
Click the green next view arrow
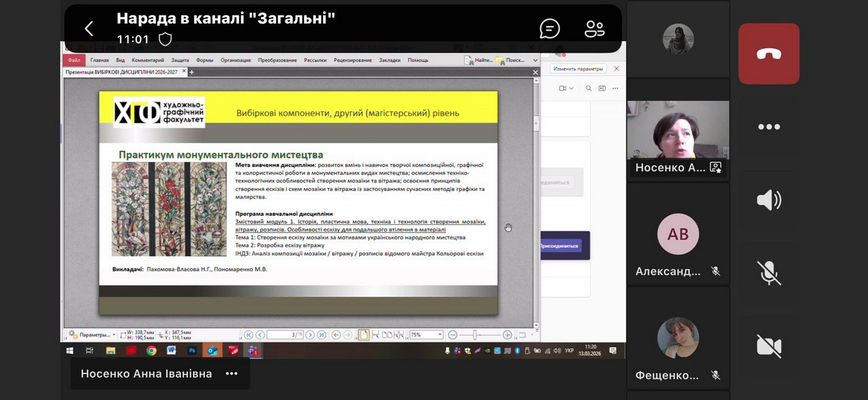[347, 335]
